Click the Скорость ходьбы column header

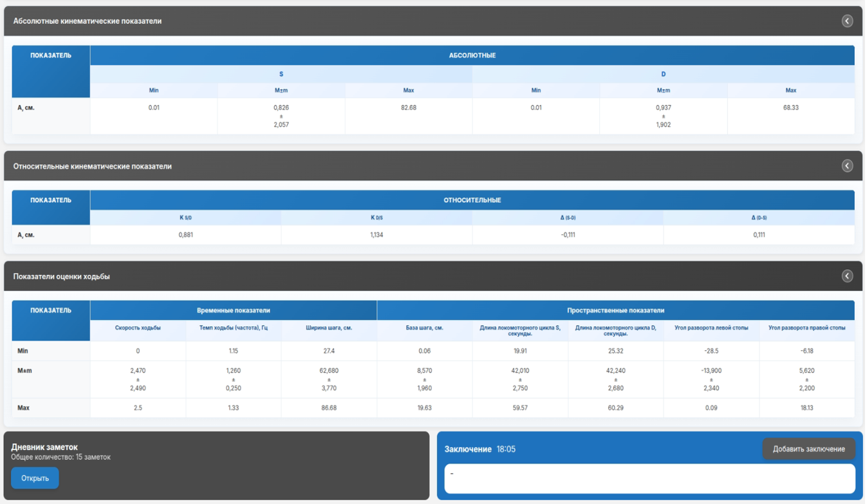coord(138,328)
